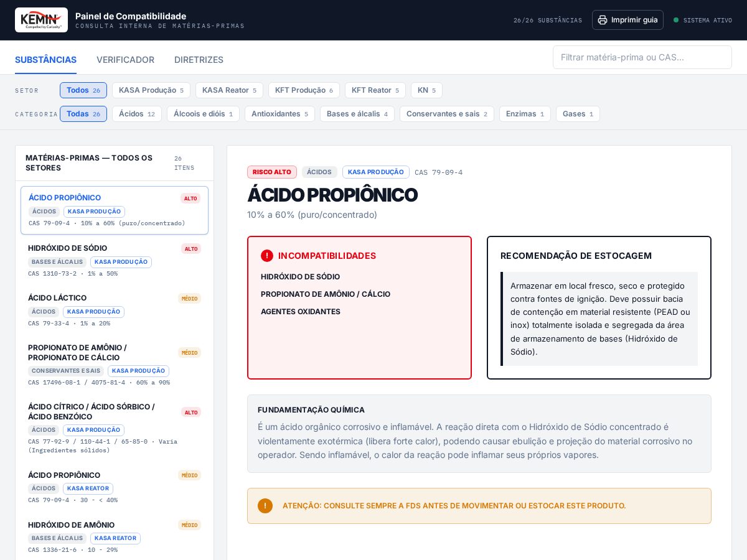Screen dimensions: 747x560
Task: Click Bases e álcalis tag on Hidróxido de Amônio
Action: [57, 538]
